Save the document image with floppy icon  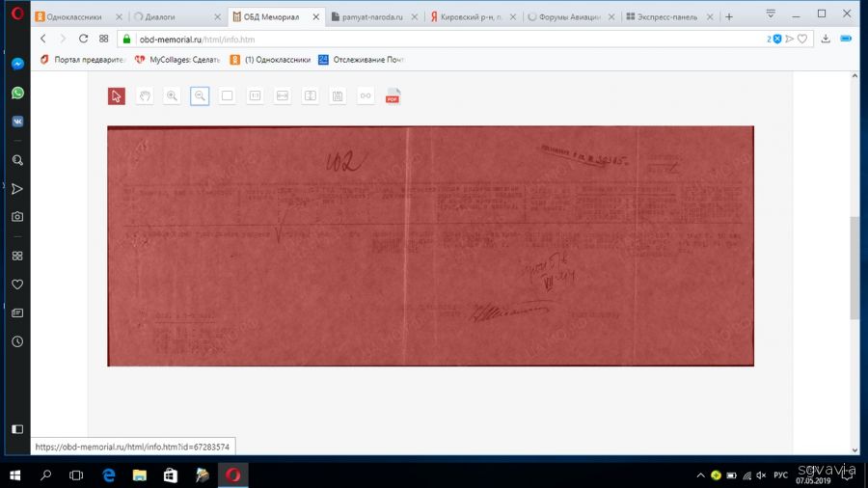point(338,95)
